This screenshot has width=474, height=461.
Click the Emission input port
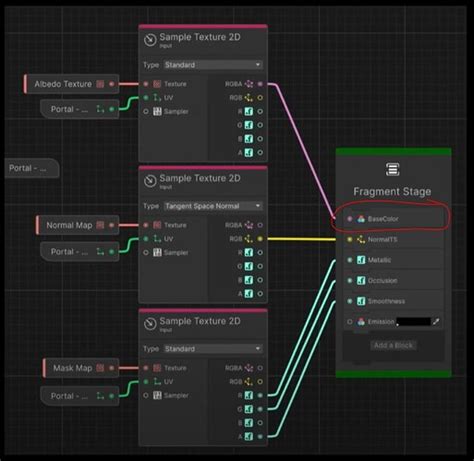pos(349,322)
